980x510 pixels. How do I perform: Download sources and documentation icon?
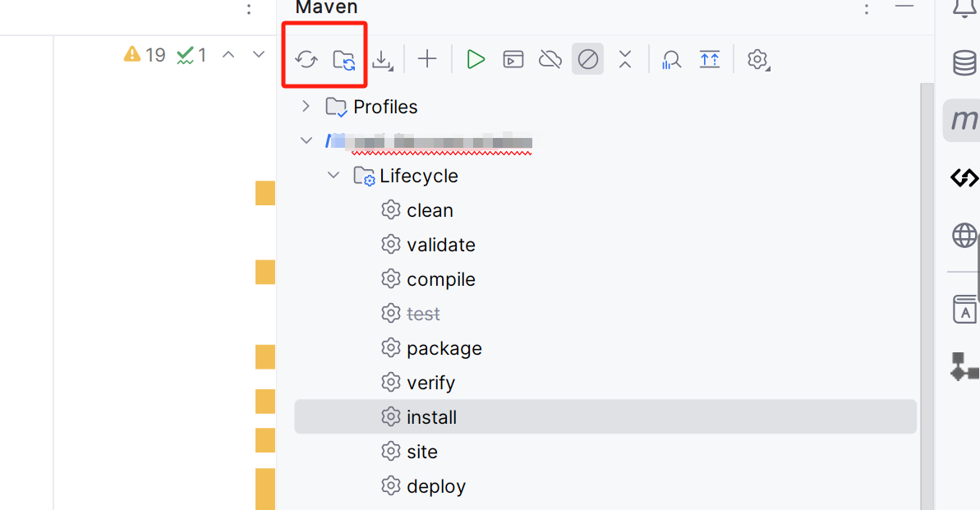(x=382, y=60)
